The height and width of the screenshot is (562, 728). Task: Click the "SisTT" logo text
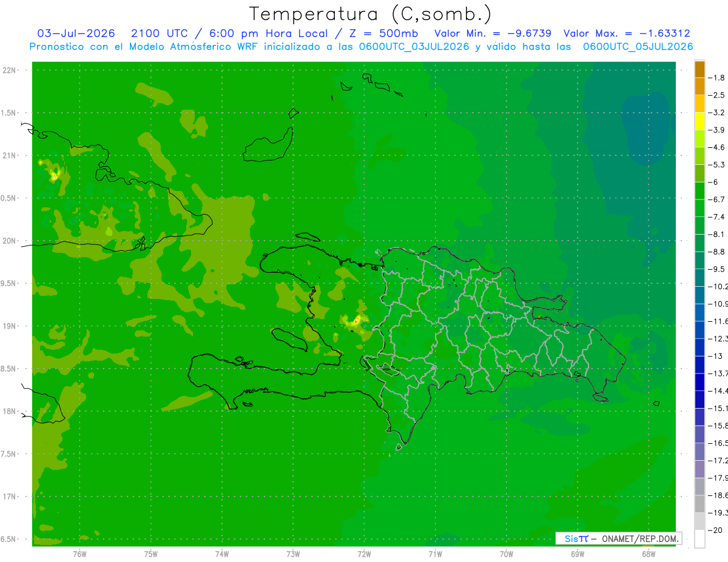tap(576, 538)
